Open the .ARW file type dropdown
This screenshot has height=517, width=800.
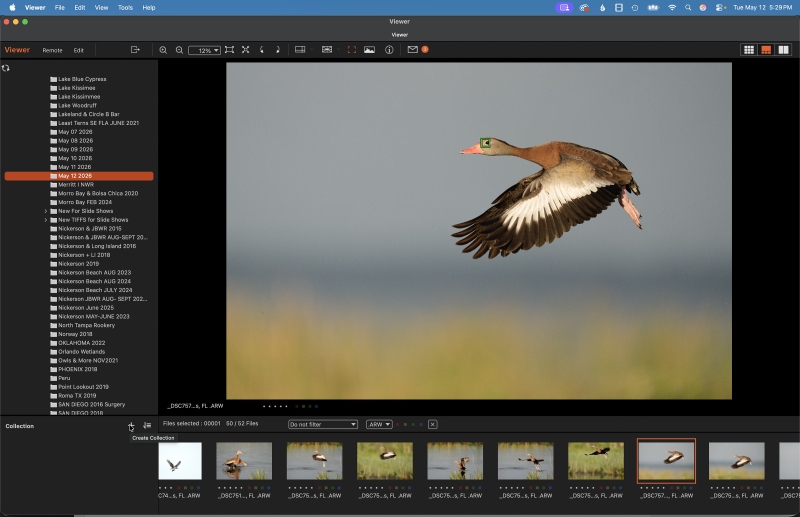point(379,424)
